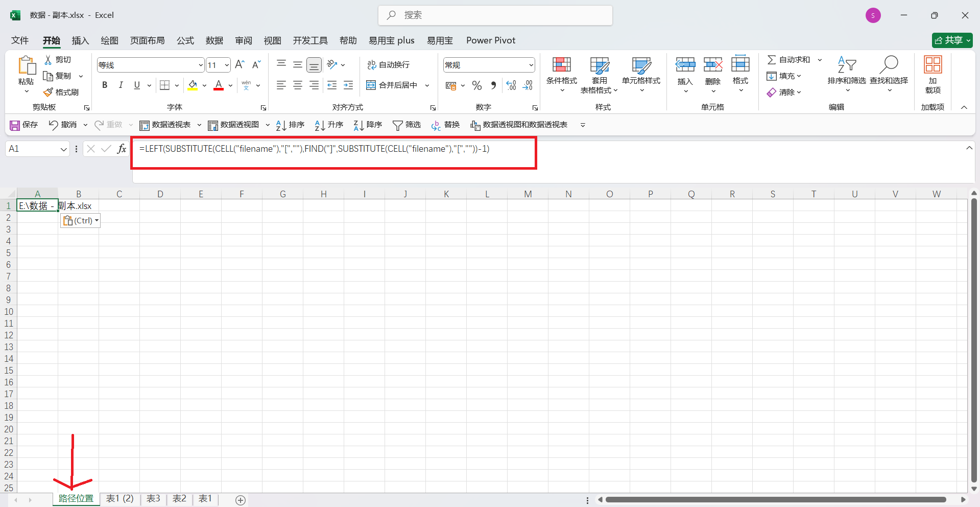Apply comma style number format

click(493, 85)
